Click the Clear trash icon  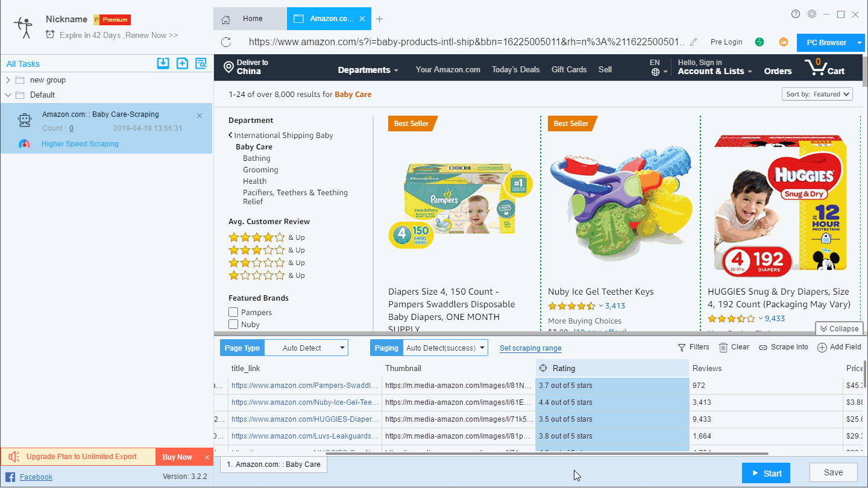(x=723, y=347)
